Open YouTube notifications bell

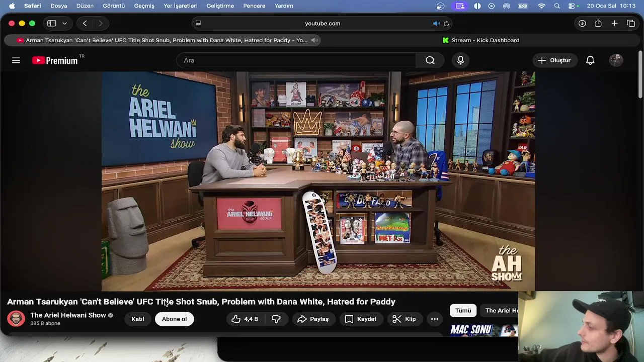click(590, 60)
